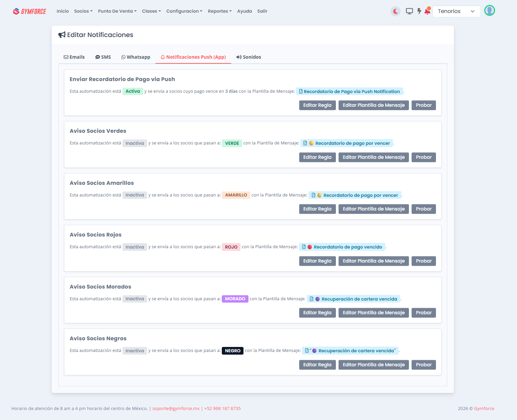Expand the Configuracion menu
Viewport: 517px width, 420px height.
(184, 11)
